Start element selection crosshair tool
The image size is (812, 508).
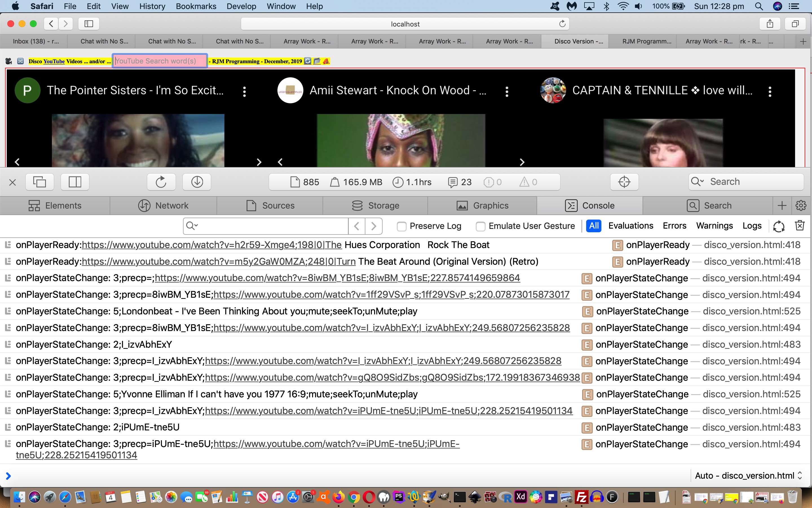click(x=624, y=182)
